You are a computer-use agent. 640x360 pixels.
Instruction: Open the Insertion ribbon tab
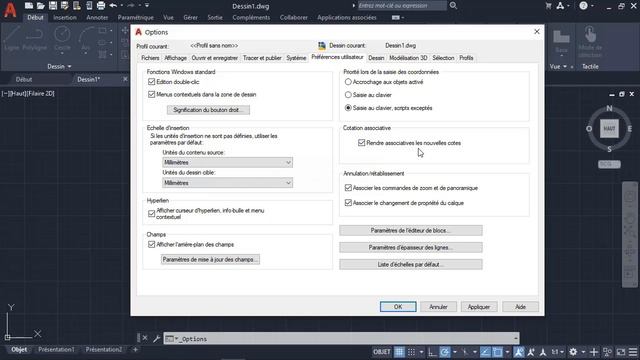[64, 18]
